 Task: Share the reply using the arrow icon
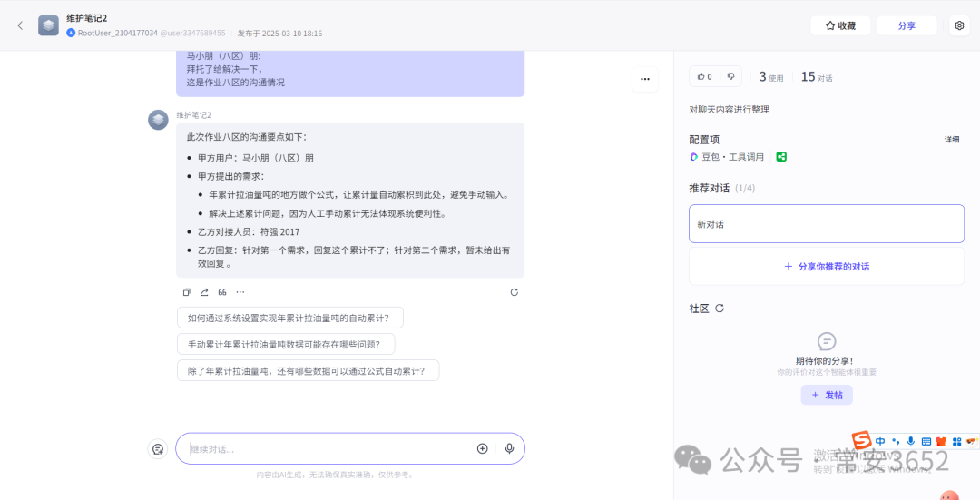[204, 292]
